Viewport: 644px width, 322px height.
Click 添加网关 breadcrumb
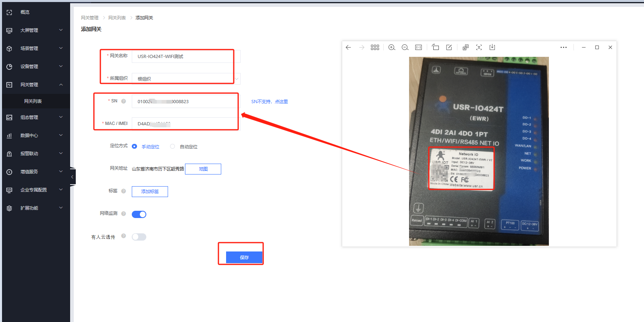coord(144,18)
